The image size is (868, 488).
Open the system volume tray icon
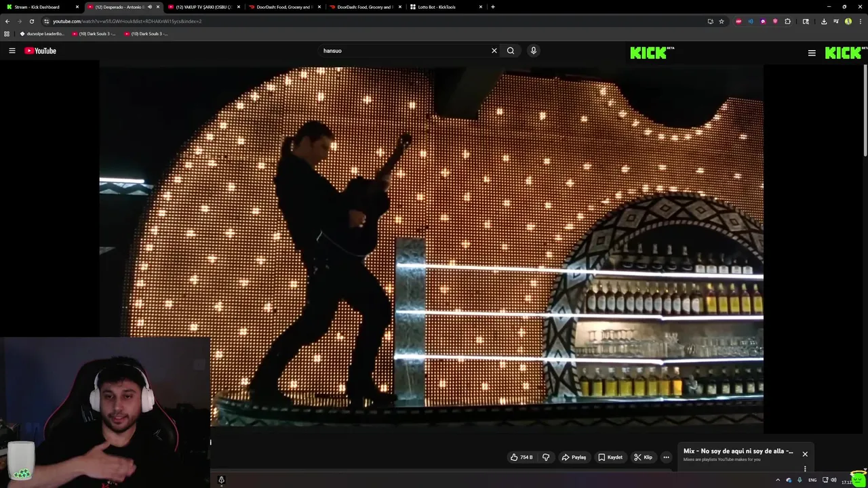[x=833, y=480]
